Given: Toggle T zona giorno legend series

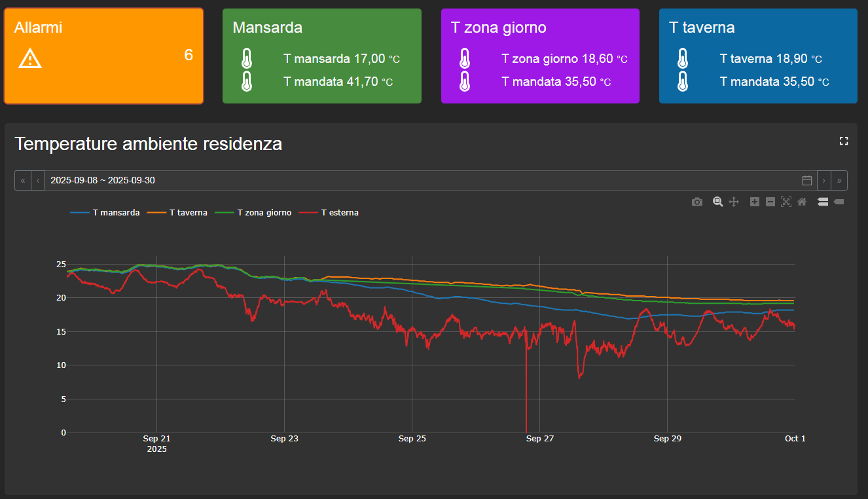Looking at the screenshot, I should [x=254, y=213].
